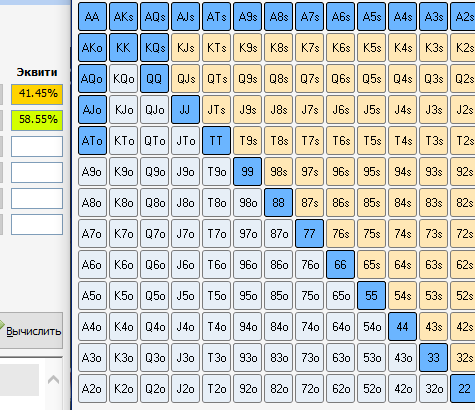Image resolution: width=475 pixels, height=410 pixels.
Task: Click the 41.45% equity field
Action: [37, 94]
